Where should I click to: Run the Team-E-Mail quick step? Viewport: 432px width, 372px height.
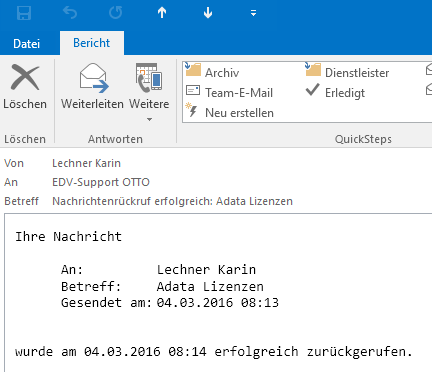click(229, 92)
